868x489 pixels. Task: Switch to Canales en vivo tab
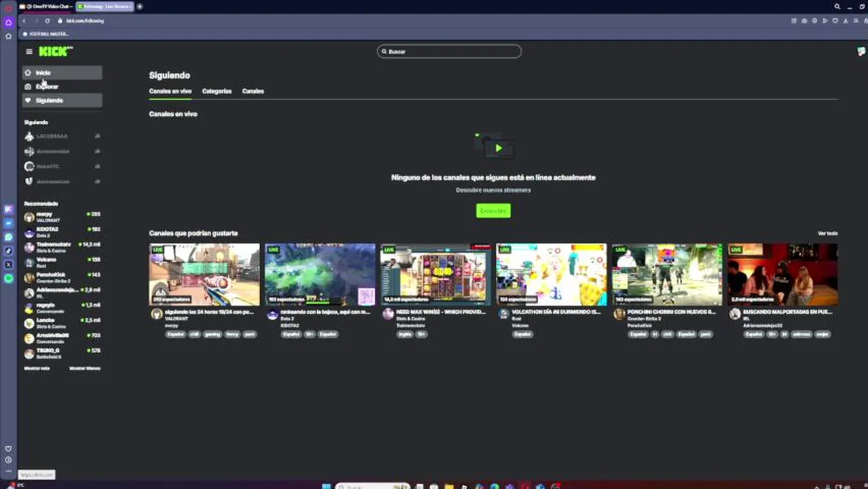(x=170, y=91)
